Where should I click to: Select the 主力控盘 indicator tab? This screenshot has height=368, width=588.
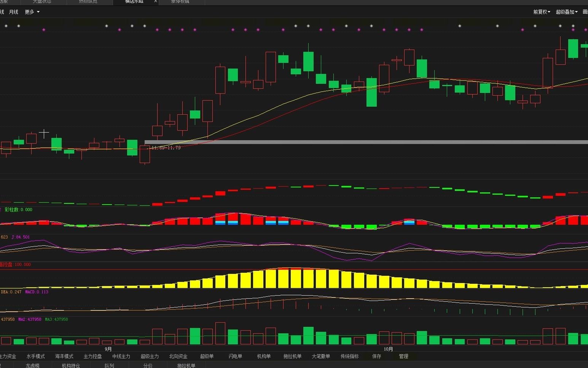[x=93, y=356]
